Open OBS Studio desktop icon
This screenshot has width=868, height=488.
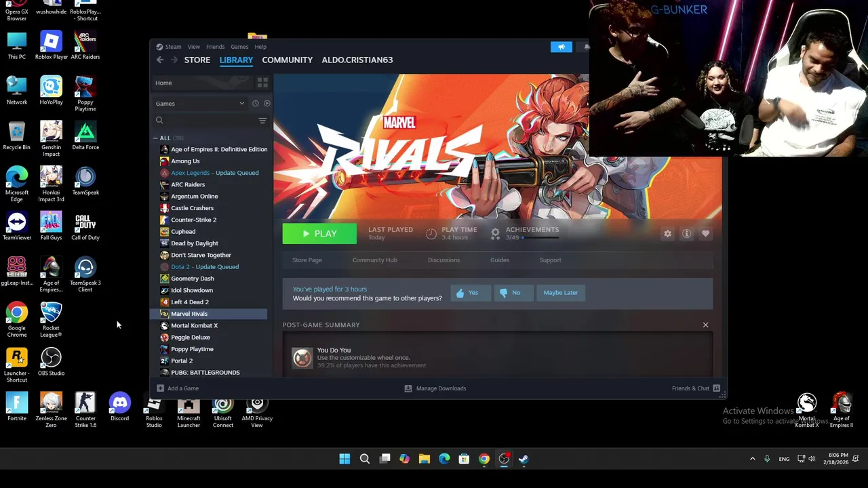pyautogui.click(x=51, y=362)
